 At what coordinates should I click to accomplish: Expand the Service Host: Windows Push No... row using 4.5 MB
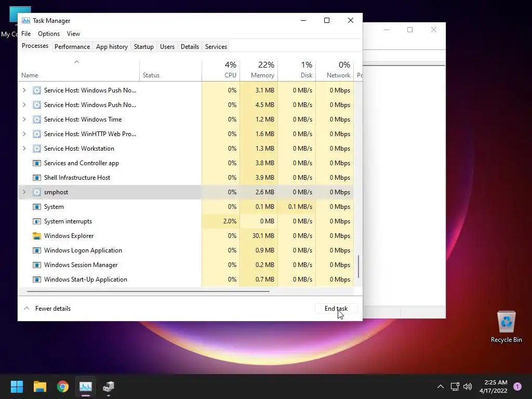(x=24, y=105)
